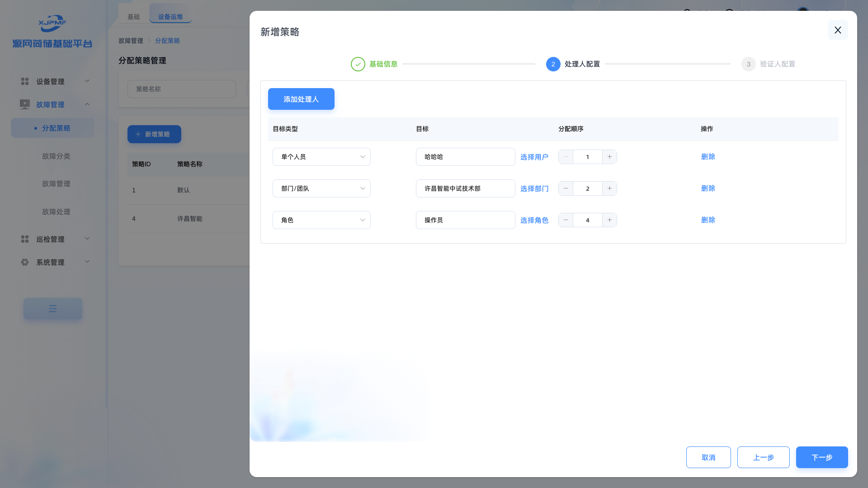Click step 2 处理人配置 circle icon
868x488 pixels.
553,64
